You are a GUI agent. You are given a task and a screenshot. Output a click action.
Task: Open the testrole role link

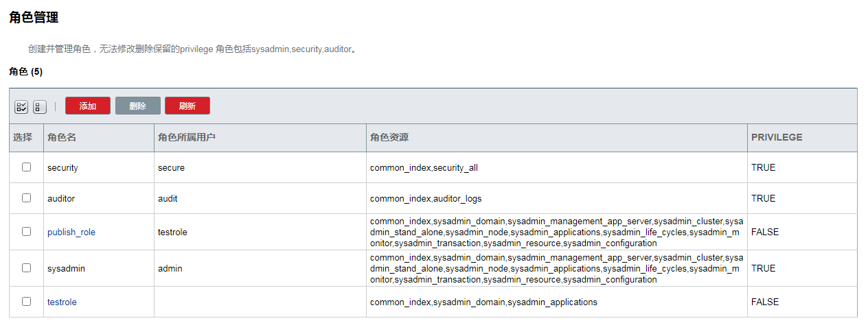point(62,302)
